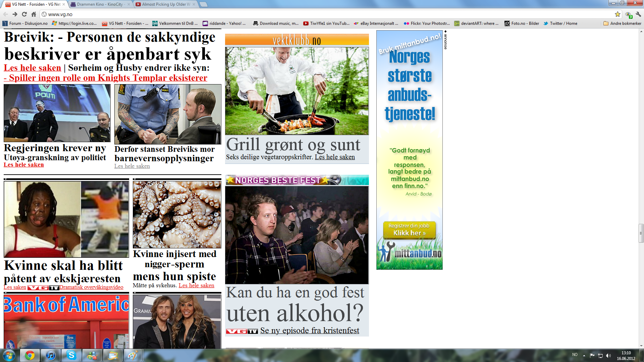This screenshot has width=644, height=362.
Task: Switch to the Almost Picking Up Older tab
Action: (166, 4)
